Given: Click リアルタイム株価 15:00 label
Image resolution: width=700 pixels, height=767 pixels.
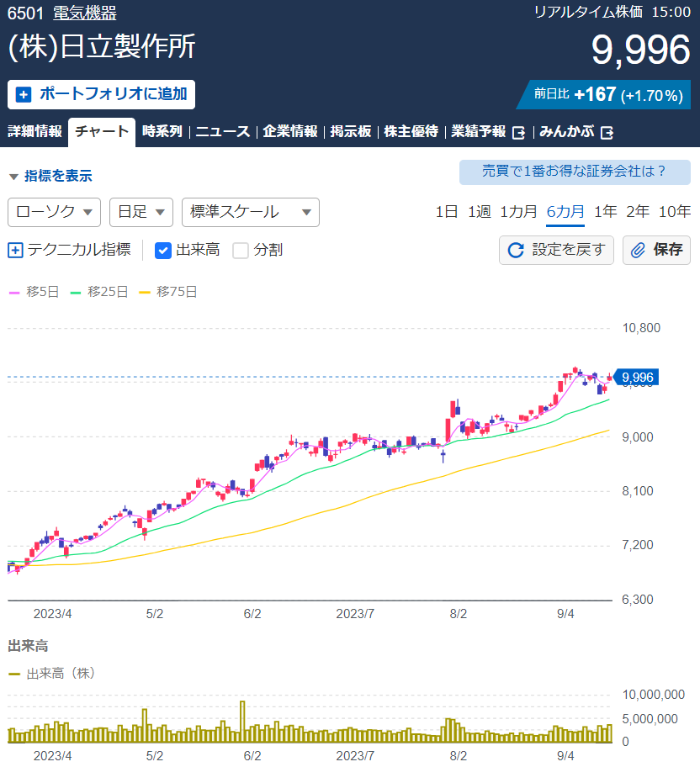Looking at the screenshot, I should tap(612, 12).
